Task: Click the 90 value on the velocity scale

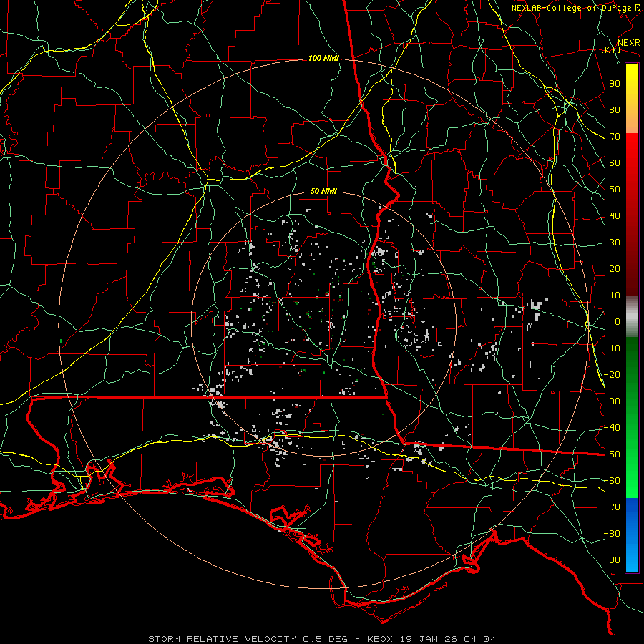Action: [x=615, y=84]
